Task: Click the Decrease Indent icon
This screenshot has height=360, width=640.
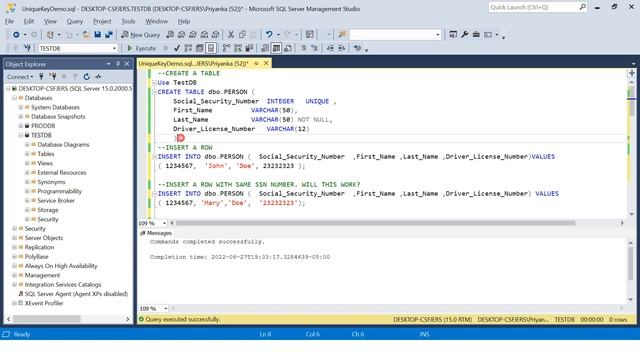Action: point(330,48)
